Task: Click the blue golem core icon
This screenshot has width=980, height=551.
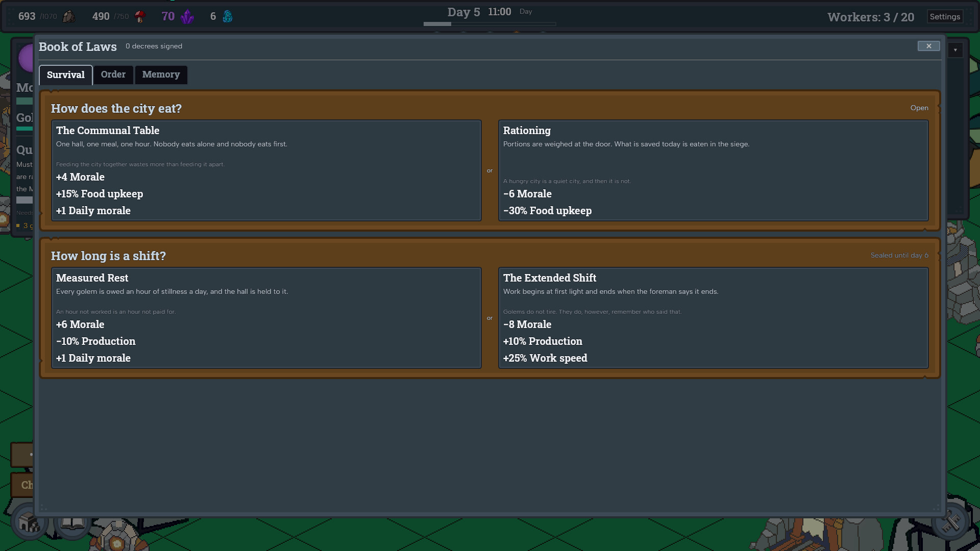Action: click(x=228, y=16)
